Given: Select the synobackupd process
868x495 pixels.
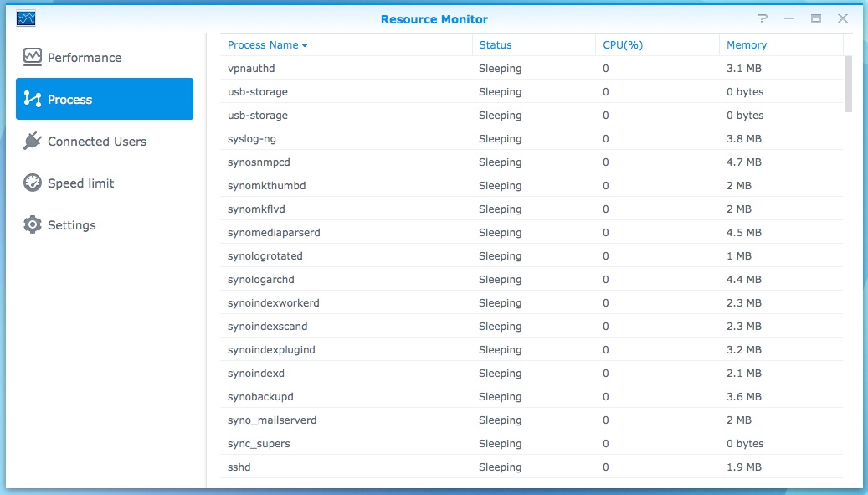Looking at the screenshot, I should [532, 396].
